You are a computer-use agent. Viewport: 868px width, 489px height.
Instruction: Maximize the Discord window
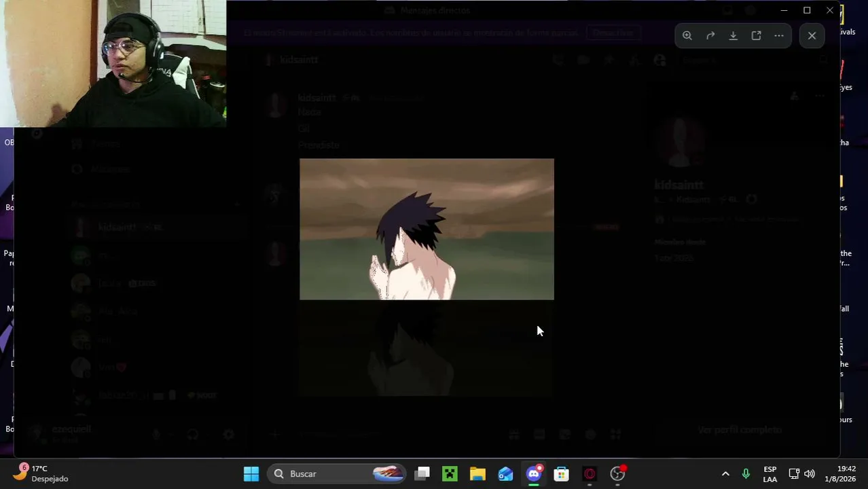(x=807, y=10)
